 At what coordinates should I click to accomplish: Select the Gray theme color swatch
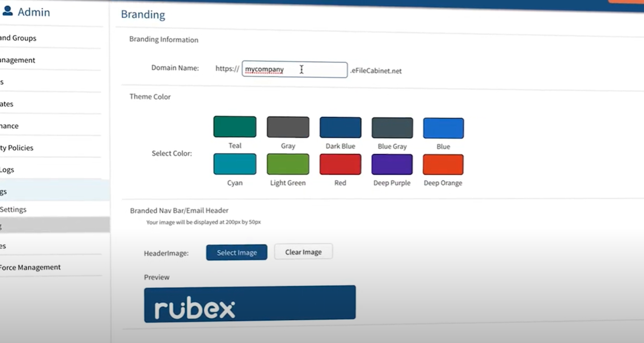(288, 127)
